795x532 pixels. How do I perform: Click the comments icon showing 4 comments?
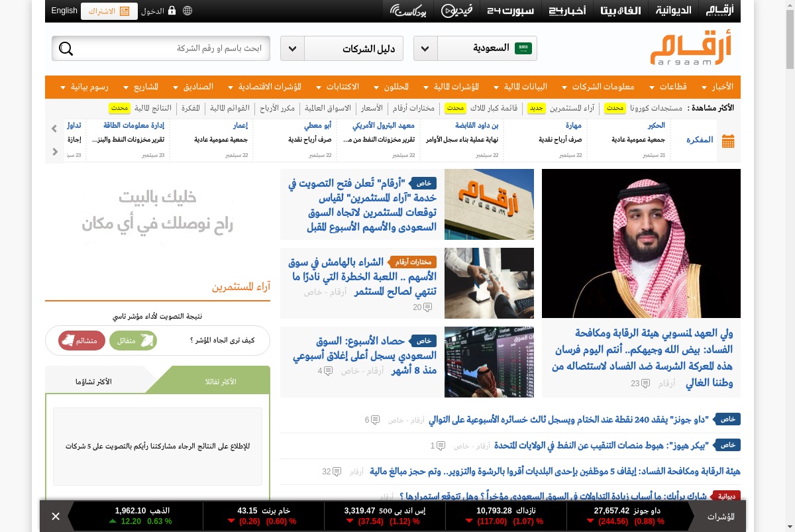[x=328, y=371]
